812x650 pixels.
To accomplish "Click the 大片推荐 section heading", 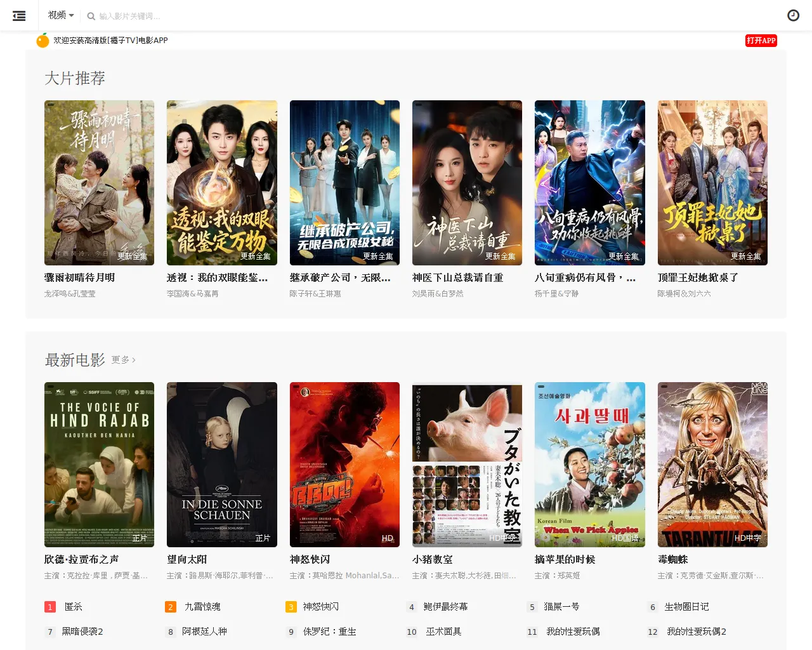I will (75, 78).
